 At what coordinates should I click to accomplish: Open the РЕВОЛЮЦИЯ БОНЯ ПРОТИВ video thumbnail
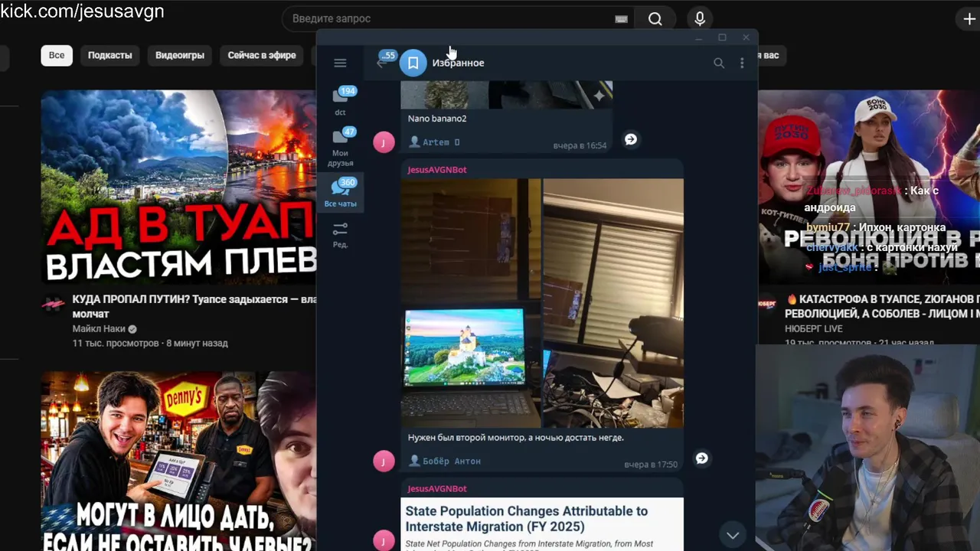[869, 187]
